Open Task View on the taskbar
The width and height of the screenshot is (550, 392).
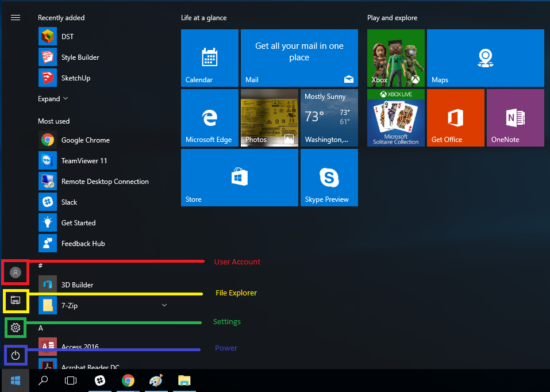pos(71,381)
